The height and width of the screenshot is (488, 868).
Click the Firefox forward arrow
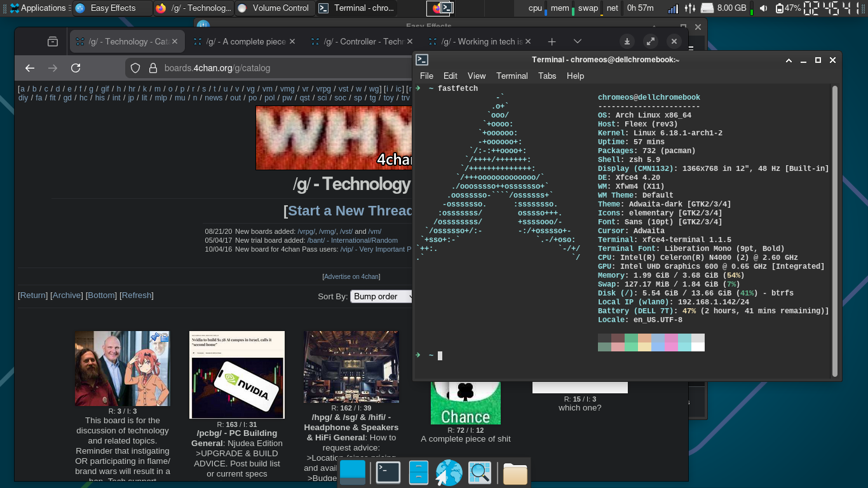click(x=53, y=68)
